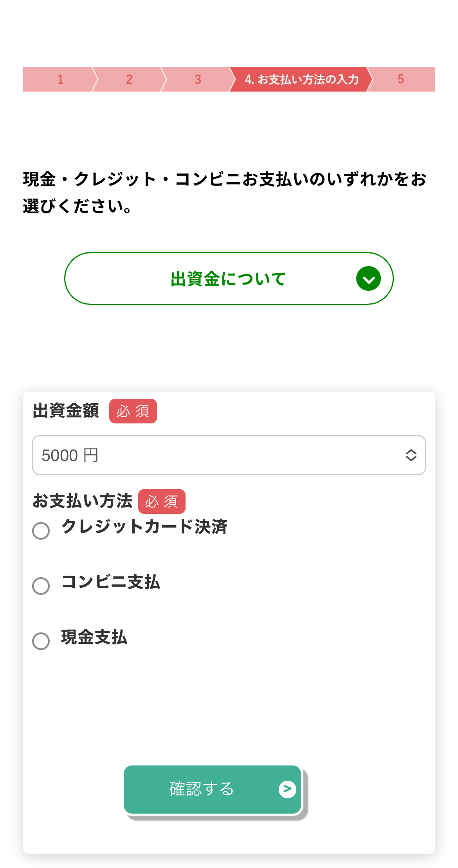Click the 出資金額 field label
458x868 pixels.
pos(66,411)
